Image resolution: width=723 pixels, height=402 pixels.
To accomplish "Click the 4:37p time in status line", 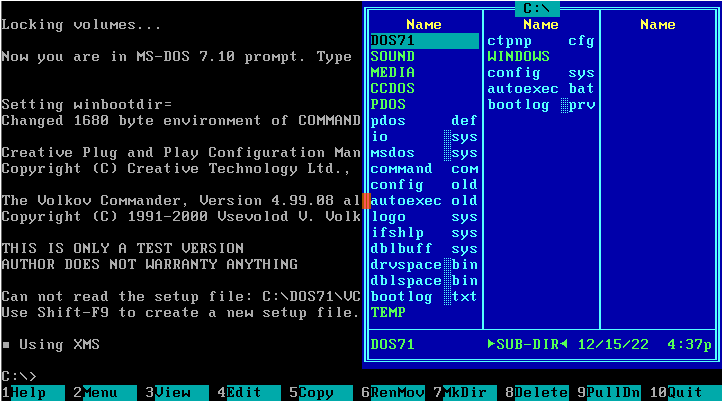I will pos(690,344).
